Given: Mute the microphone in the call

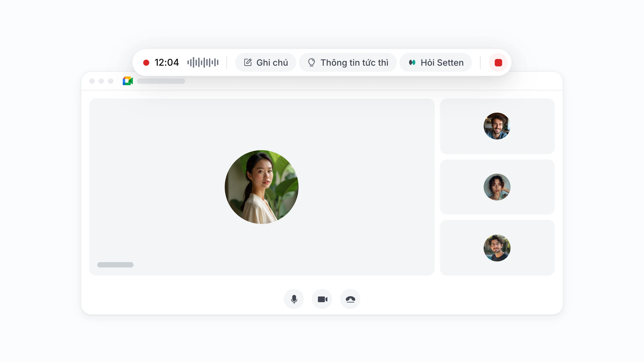Looking at the screenshot, I should (294, 299).
